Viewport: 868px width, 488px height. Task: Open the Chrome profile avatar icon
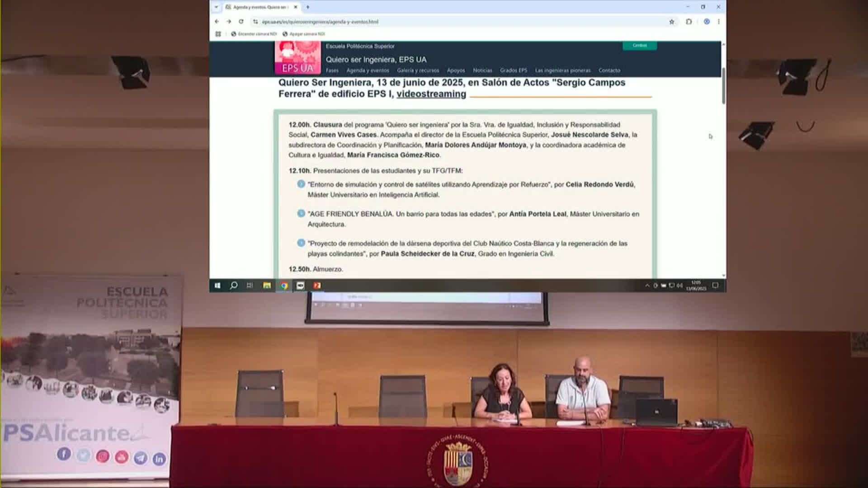(707, 22)
